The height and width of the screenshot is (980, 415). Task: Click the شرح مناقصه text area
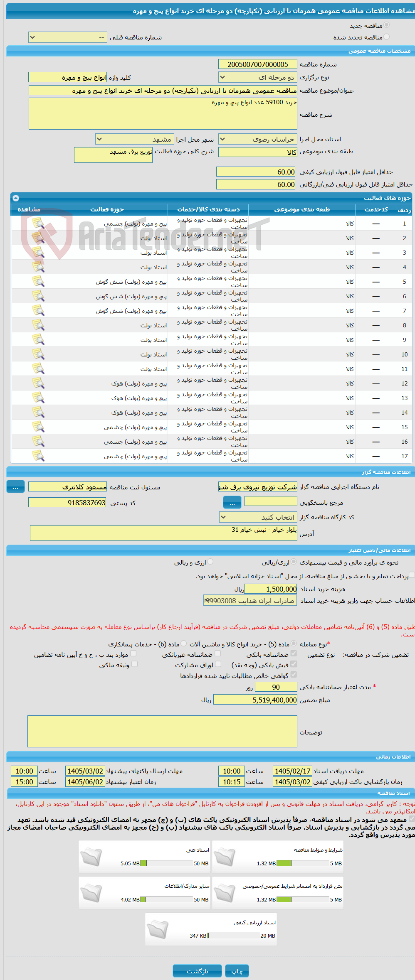tap(163, 113)
